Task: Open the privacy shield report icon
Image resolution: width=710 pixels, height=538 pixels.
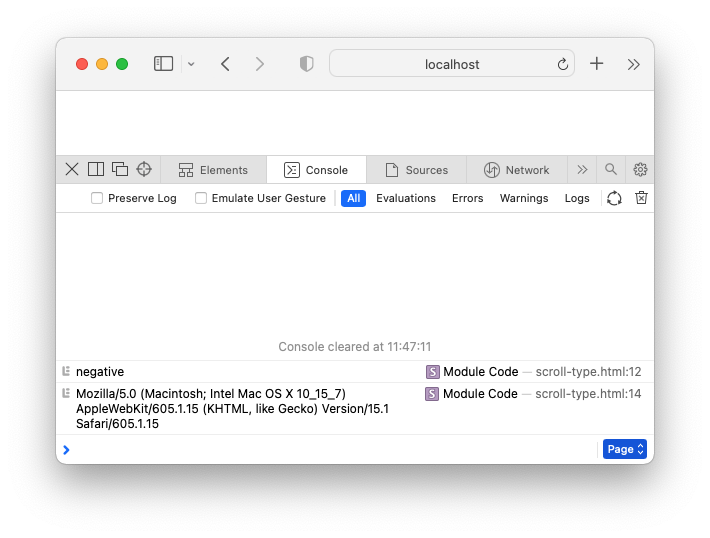Action: tap(307, 64)
